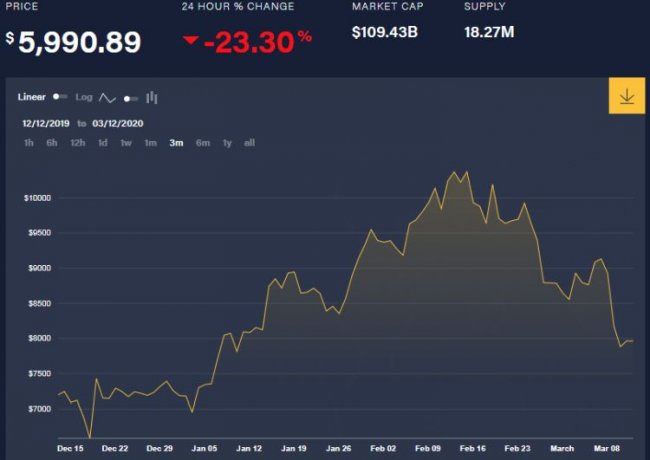This screenshot has height=460, width=650.
Task: Click the end date 03/12/2020
Action: 117,122
